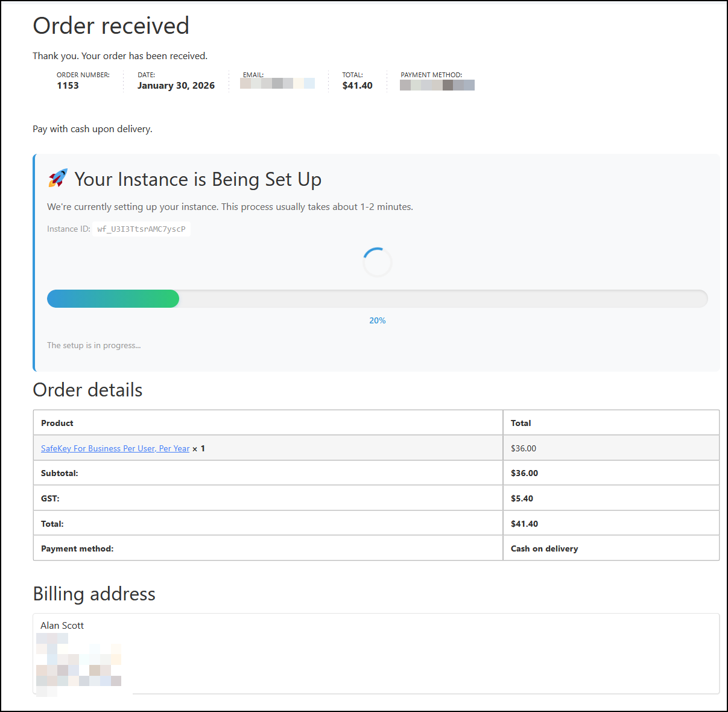Image resolution: width=728 pixels, height=712 pixels.
Task: Click the Your Instance is Being Set Up heading
Action: pos(198,179)
